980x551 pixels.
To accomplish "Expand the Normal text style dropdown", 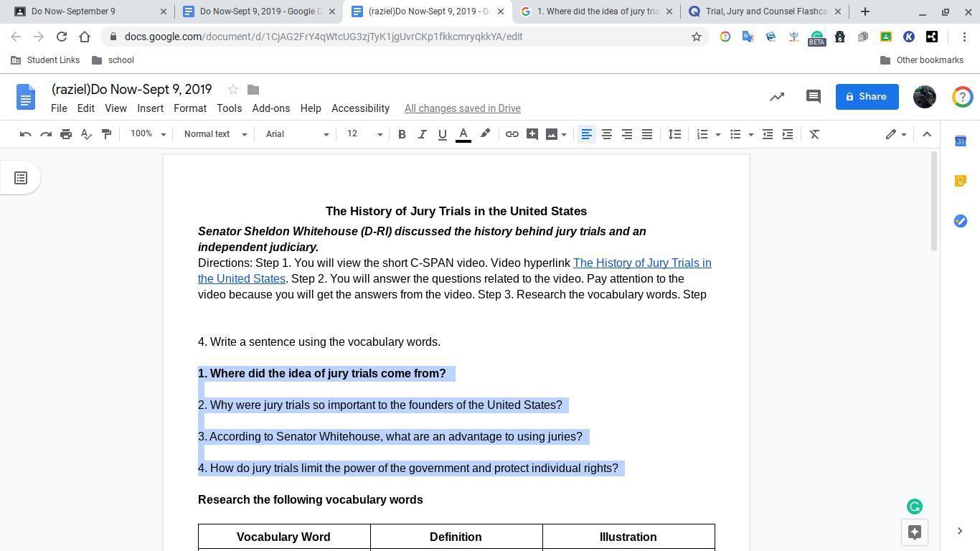I will coord(215,134).
